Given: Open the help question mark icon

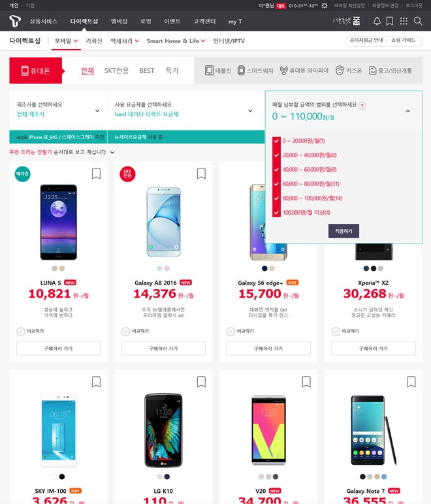Looking at the screenshot, I should [362, 105].
